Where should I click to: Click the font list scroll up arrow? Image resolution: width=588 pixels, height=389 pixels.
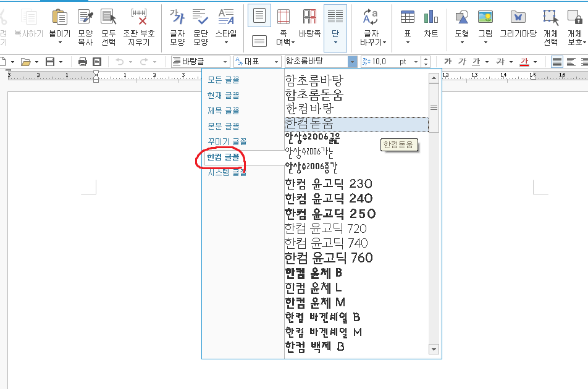[434, 78]
